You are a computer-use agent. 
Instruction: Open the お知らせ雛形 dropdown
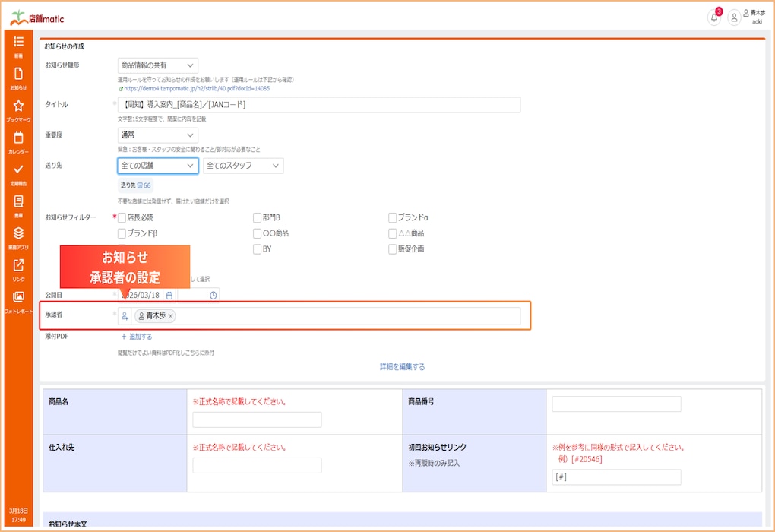[157, 66]
